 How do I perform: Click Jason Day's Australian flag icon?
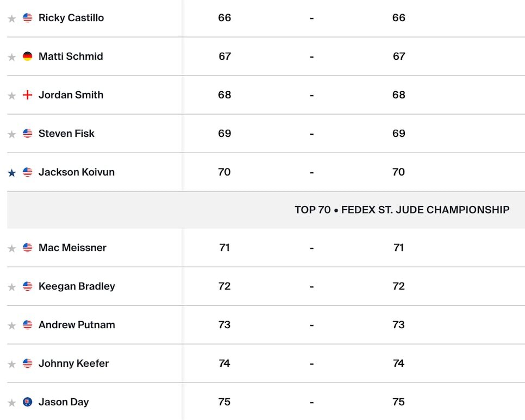tap(28, 402)
